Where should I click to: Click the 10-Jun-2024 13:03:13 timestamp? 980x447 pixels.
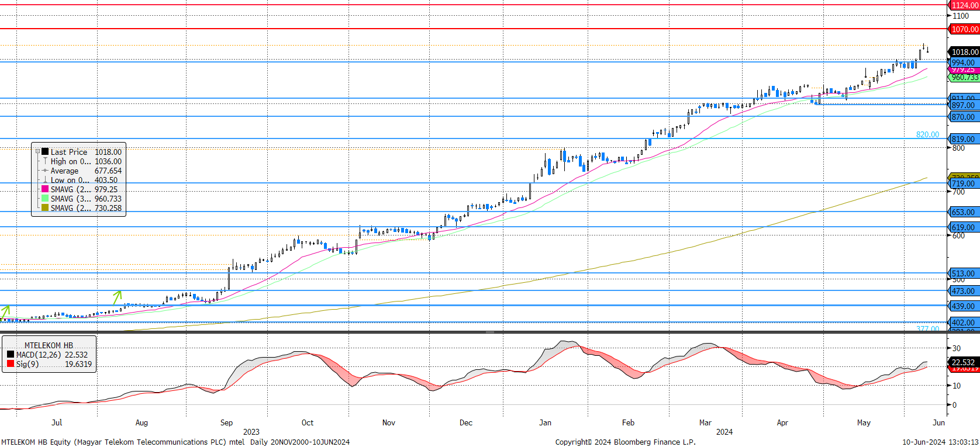[940, 442]
